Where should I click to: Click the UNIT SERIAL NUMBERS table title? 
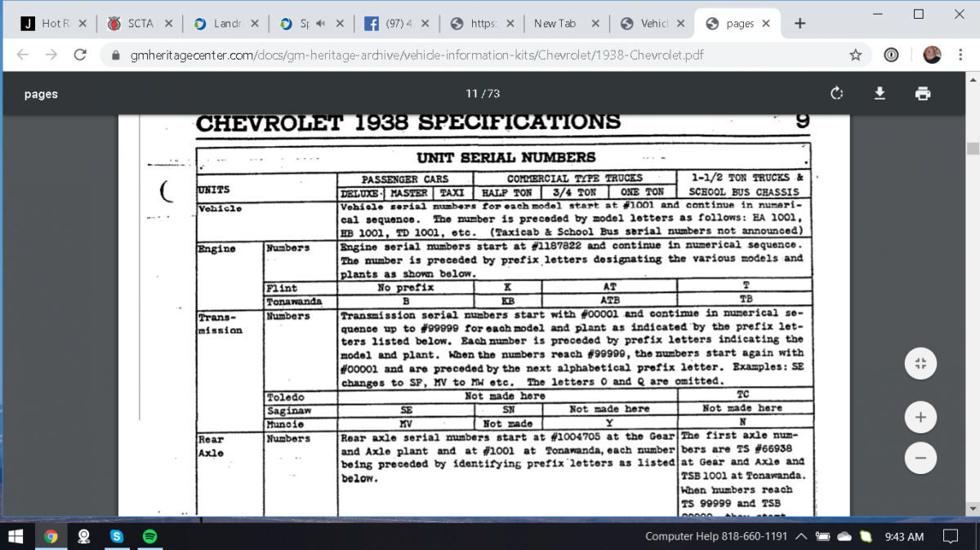pyautogui.click(x=506, y=157)
